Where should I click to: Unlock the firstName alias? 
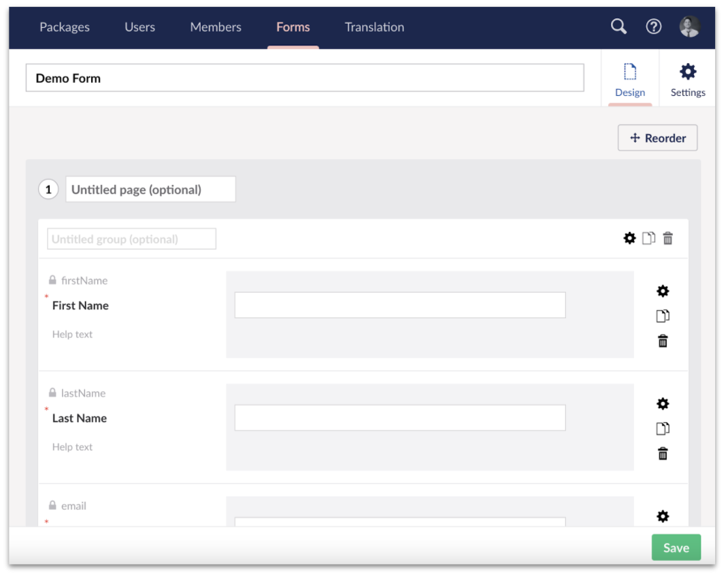pos(52,280)
